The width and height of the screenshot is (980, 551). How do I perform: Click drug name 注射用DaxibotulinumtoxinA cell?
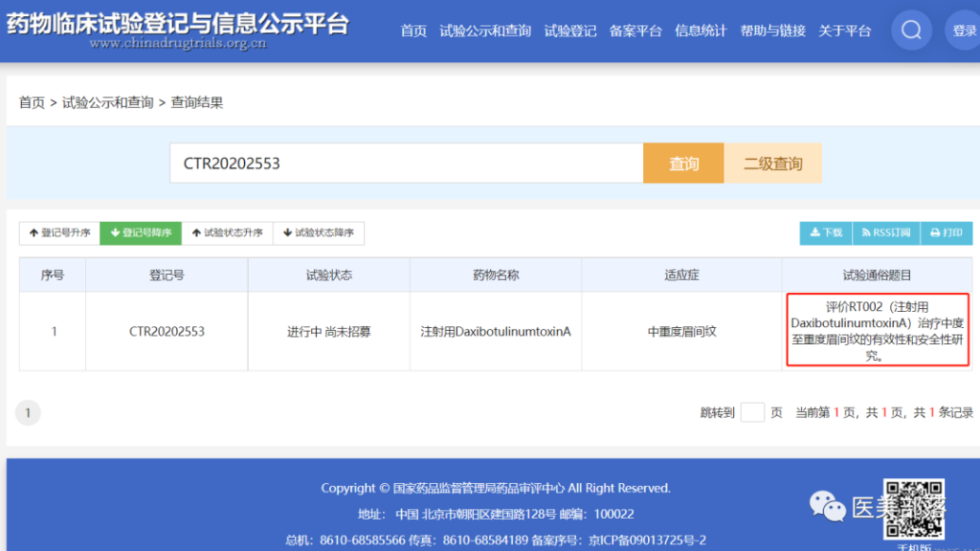tap(496, 332)
